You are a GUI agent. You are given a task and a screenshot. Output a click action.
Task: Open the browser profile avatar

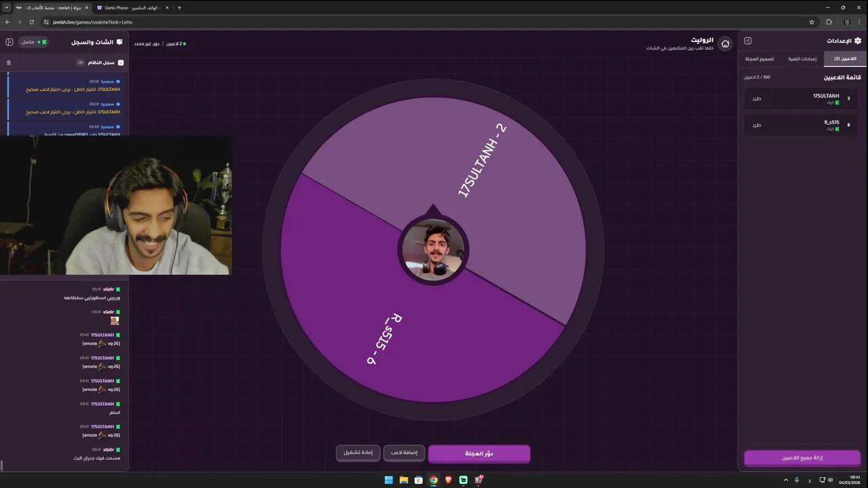click(x=846, y=22)
